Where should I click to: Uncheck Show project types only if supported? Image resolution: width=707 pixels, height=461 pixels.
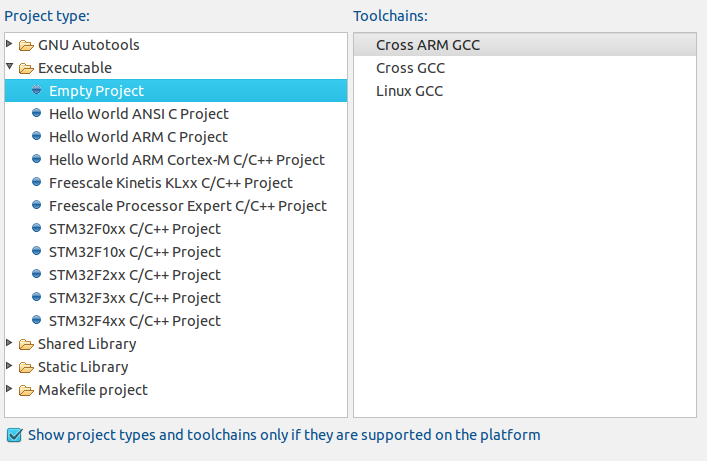tap(14, 435)
